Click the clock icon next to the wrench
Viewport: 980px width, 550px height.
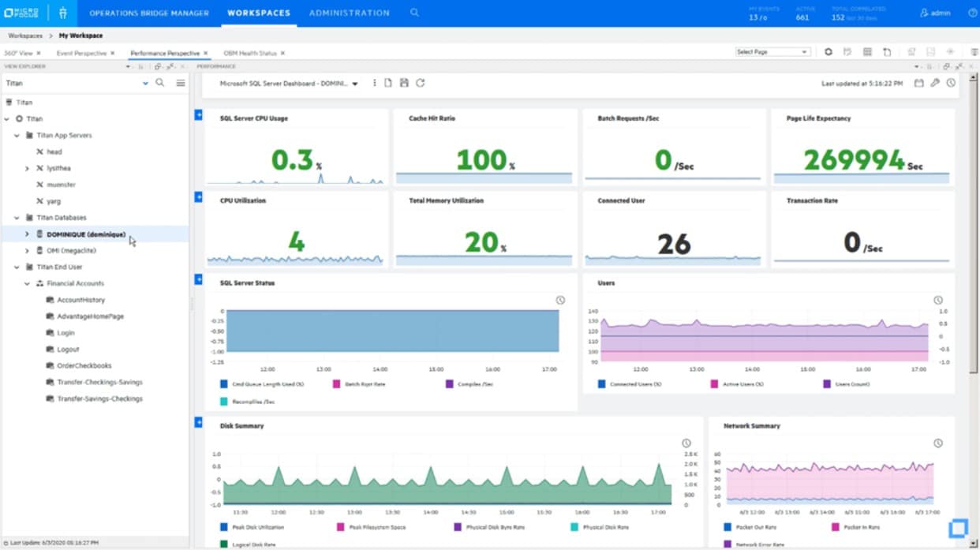coord(951,83)
